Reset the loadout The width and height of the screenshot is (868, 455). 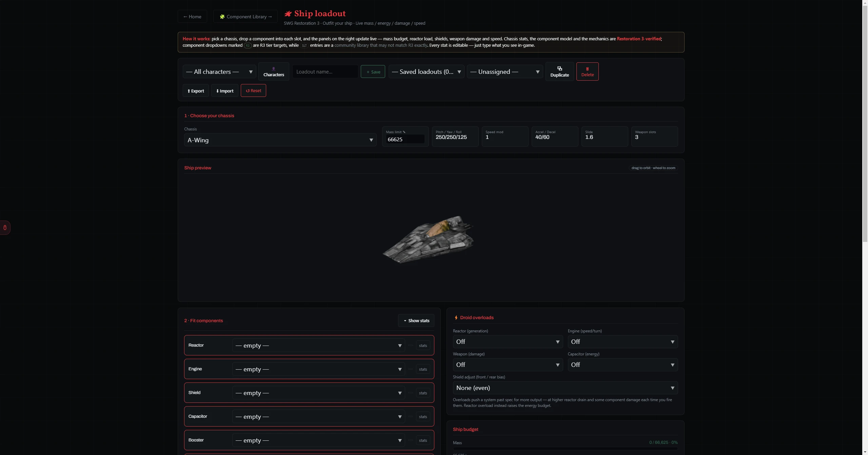(253, 91)
